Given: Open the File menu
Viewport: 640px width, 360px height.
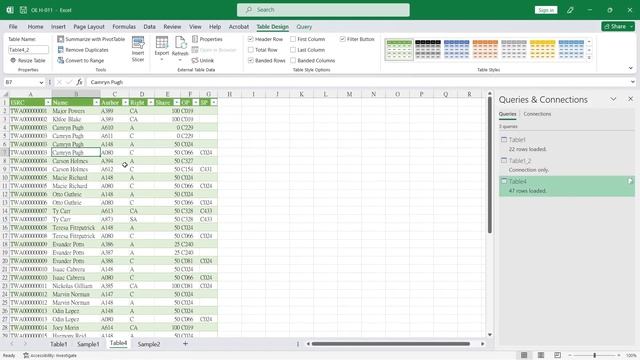Looking at the screenshot, I should [x=13, y=27].
